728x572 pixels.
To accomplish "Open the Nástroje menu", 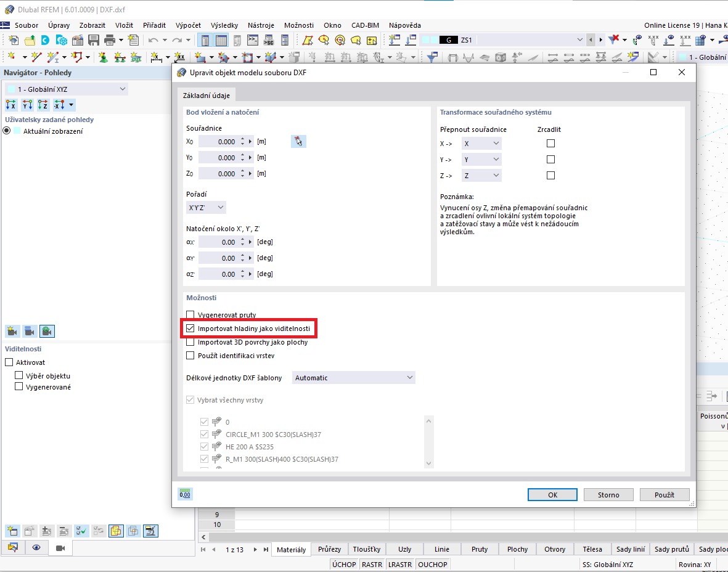I will tap(261, 25).
